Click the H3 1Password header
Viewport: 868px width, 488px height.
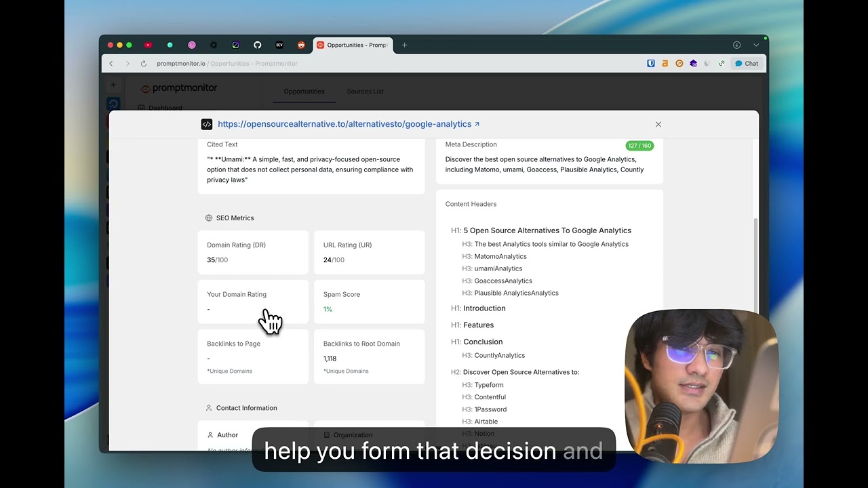tap(484, 409)
